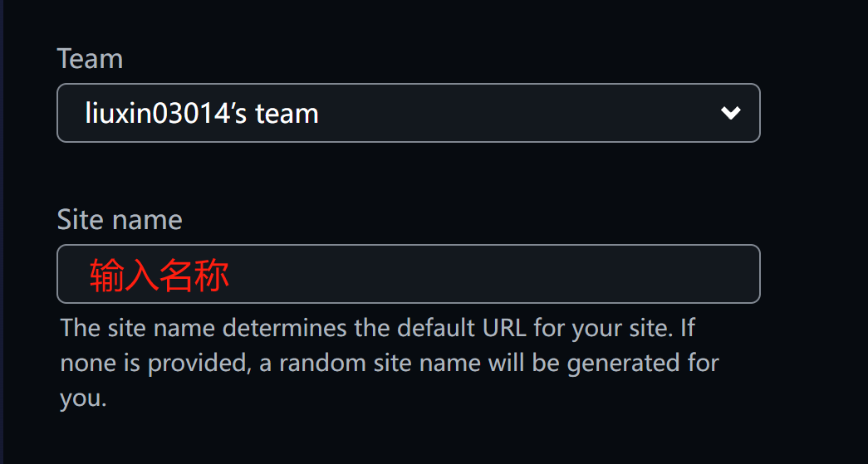The image size is (868, 464).
Task: Click "generated for" at the second line's end
Action: [643, 364]
